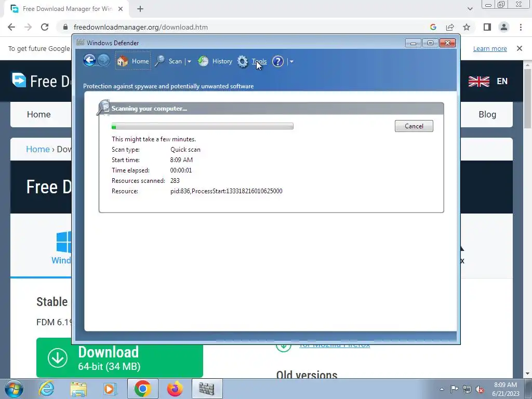The height and width of the screenshot is (399, 532).
Task: Cancel the running quick scan
Action: 414,126
